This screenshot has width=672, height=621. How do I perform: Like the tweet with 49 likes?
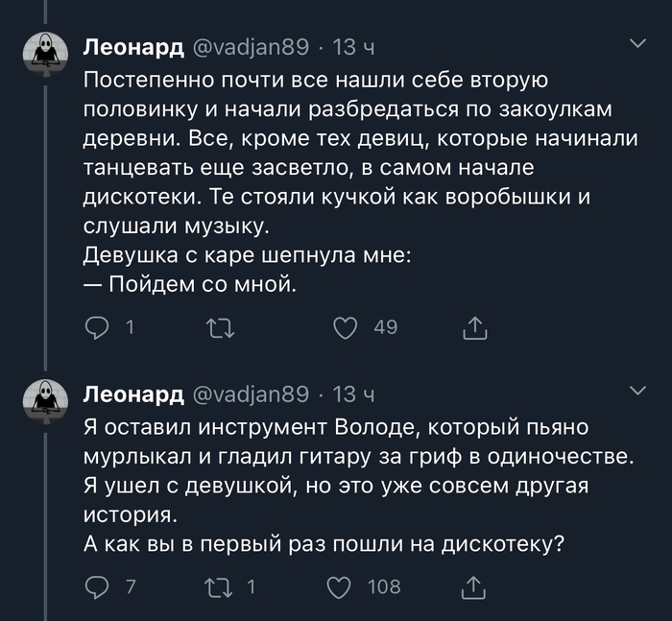coord(346,329)
